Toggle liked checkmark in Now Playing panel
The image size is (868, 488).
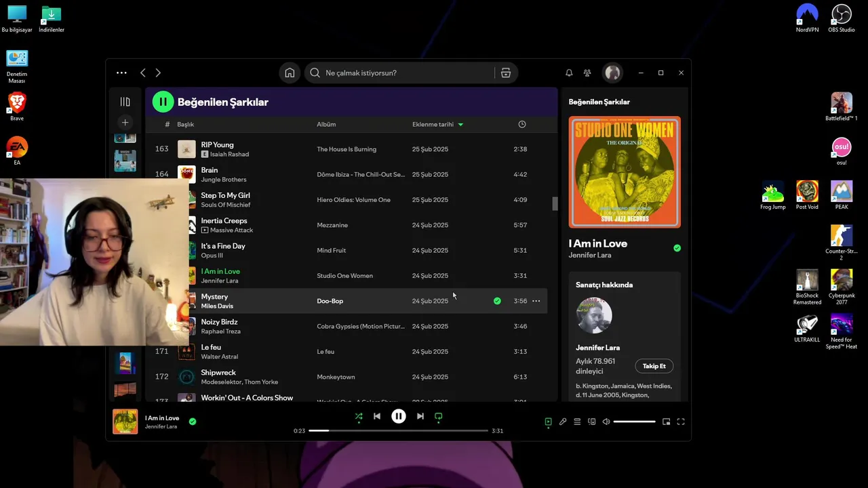677,248
